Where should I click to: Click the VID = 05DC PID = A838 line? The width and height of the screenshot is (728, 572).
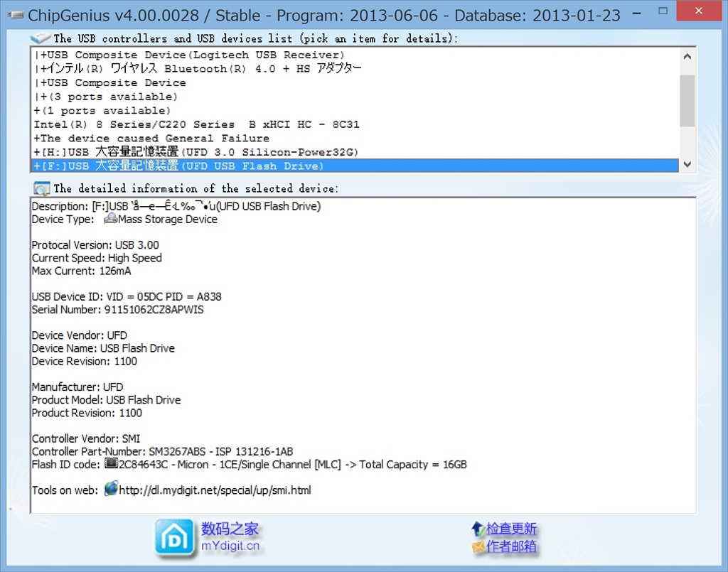[x=127, y=296]
